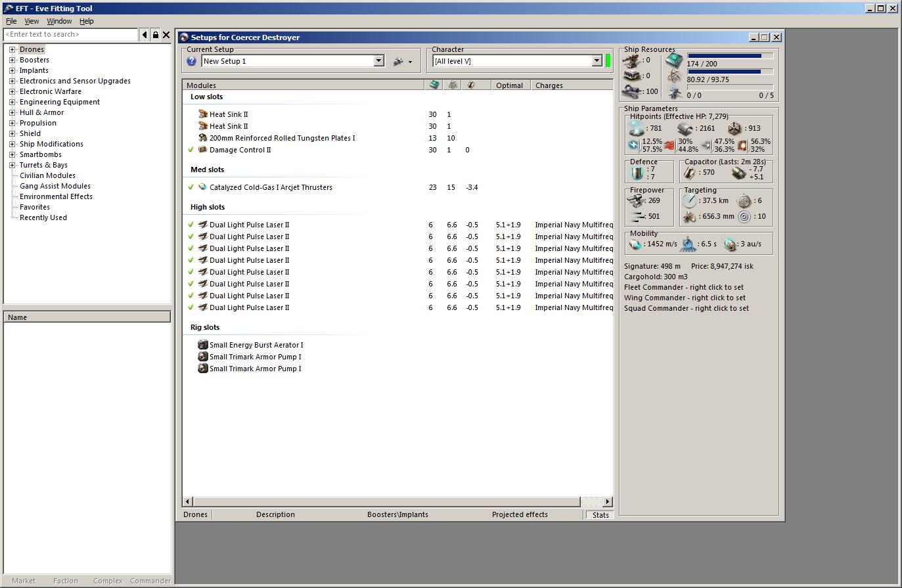Viewport: 902px width, 588px height.
Task: Switch to the Projected effects tab
Action: click(520, 514)
